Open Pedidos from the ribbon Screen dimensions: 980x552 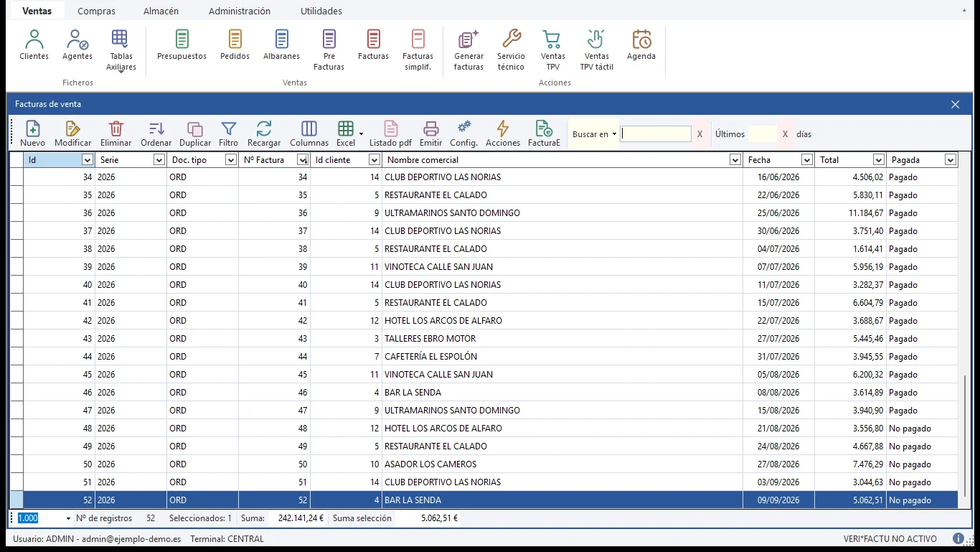(x=235, y=45)
